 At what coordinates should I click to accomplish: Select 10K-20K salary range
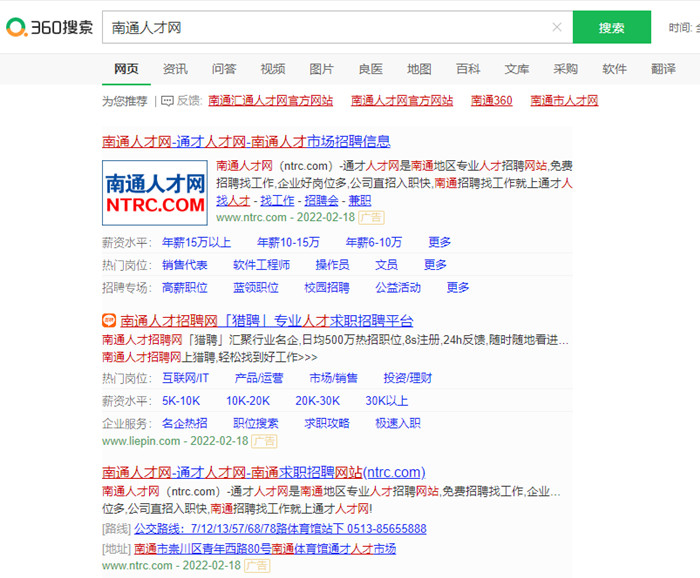(x=248, y=401)
